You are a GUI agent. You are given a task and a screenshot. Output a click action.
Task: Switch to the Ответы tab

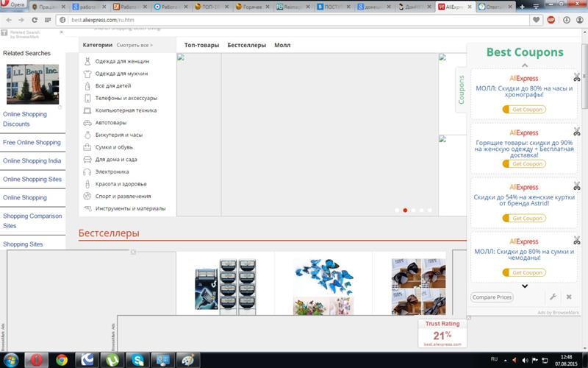(x=495, y=7)
